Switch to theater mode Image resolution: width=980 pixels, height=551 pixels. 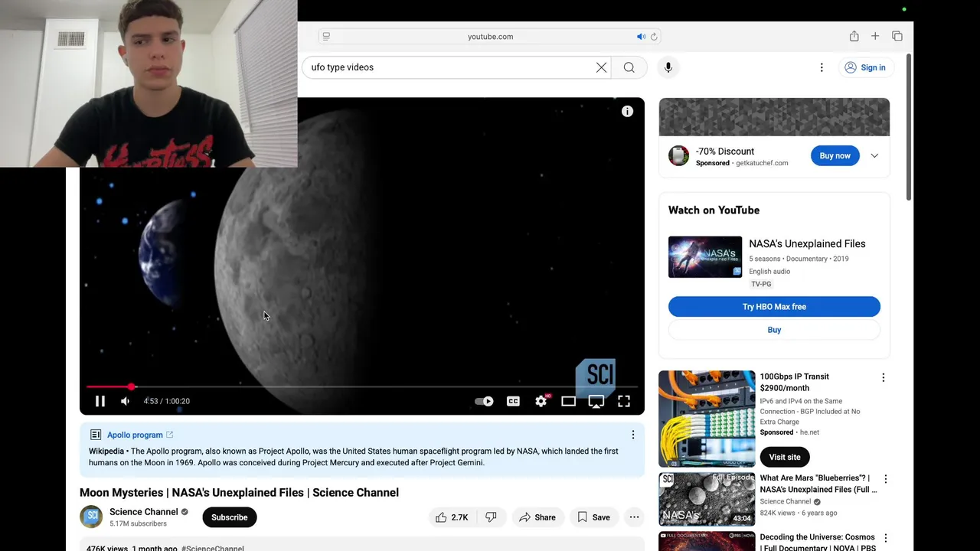pyautogui.click(x=568, y=401)
